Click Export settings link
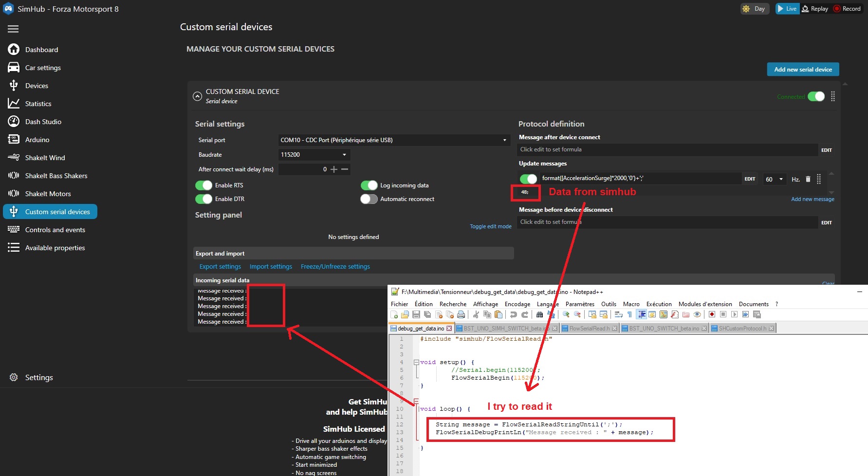 point(220,267)
